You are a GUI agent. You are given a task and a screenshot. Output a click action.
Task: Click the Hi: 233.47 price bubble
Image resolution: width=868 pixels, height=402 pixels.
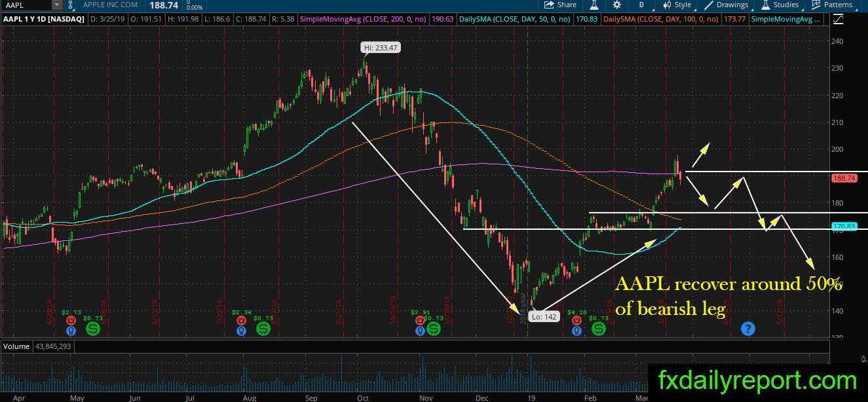click(x=379, y=48)
